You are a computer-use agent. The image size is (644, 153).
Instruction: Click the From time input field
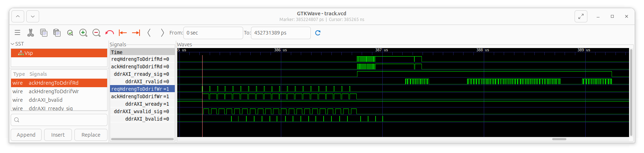coord(213,33)
